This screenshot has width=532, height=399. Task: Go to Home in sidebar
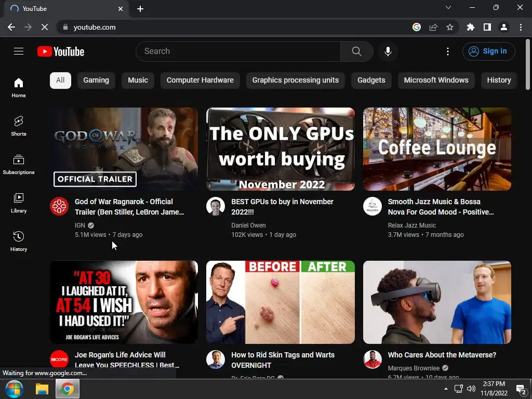(19, 87)
